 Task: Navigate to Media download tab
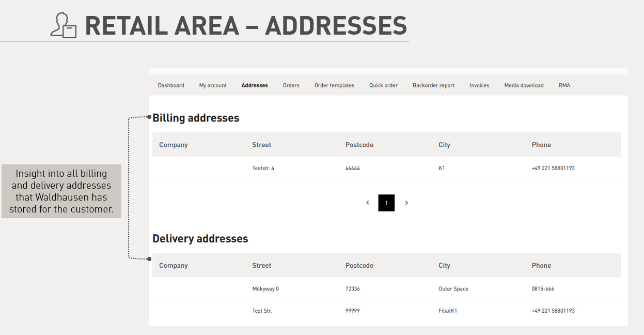pyautogui.click(x=524, y=85)
